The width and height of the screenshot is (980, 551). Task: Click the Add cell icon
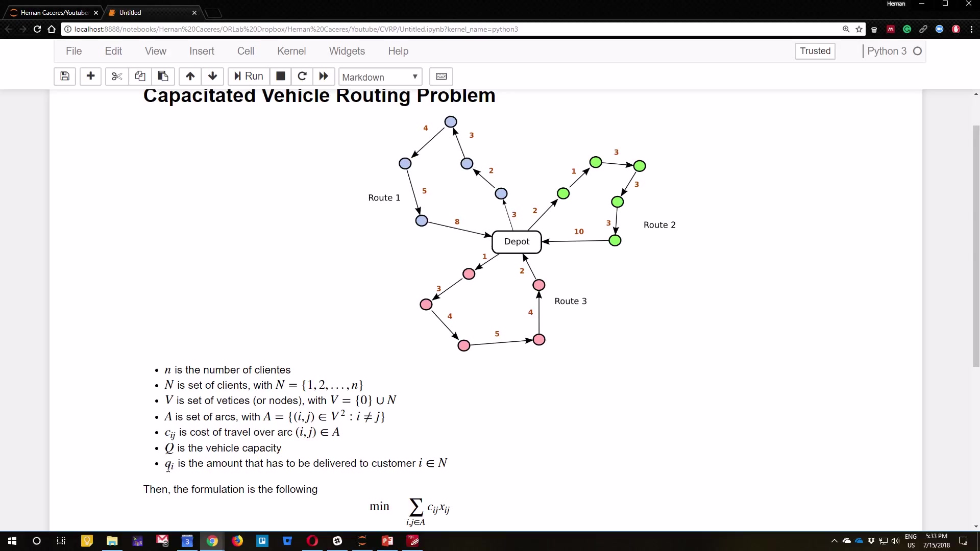90,76
